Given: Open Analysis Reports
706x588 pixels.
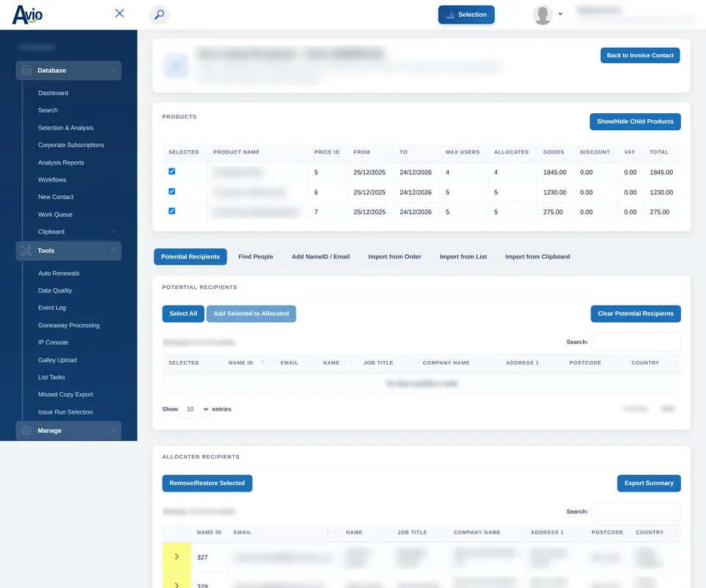Looking at the screenshot, I should [61, 162].
